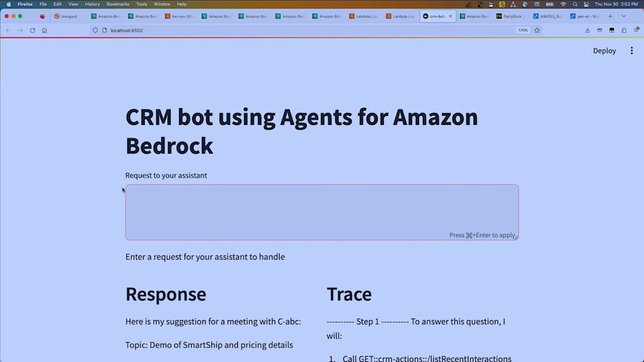The width and height of the screenshot is (644, 362).
Task: Go back one page
Action: tap(8, 31)
